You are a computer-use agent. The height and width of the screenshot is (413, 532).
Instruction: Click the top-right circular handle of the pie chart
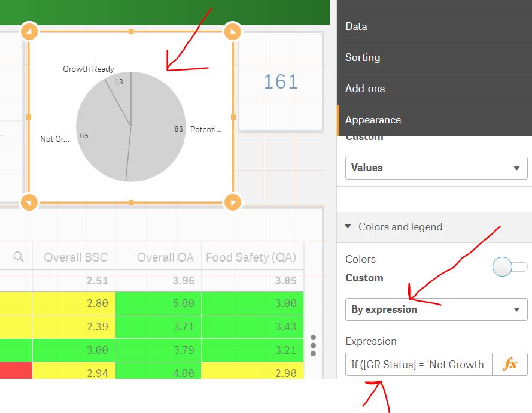point(232,31)
